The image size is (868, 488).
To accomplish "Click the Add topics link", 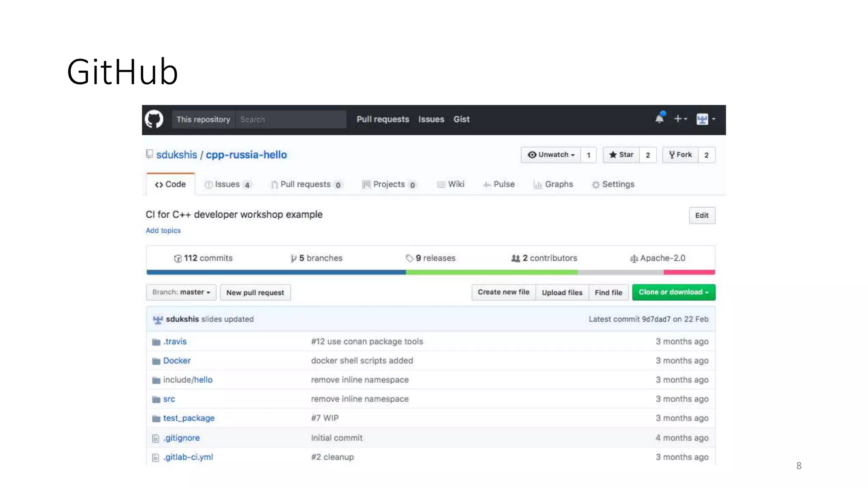I will 163,230.
